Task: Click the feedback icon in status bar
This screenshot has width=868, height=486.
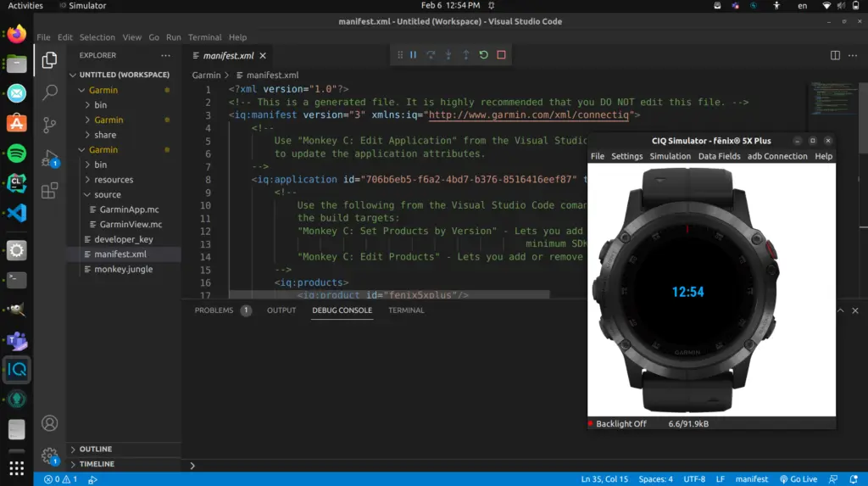Action: pos(833,479)
